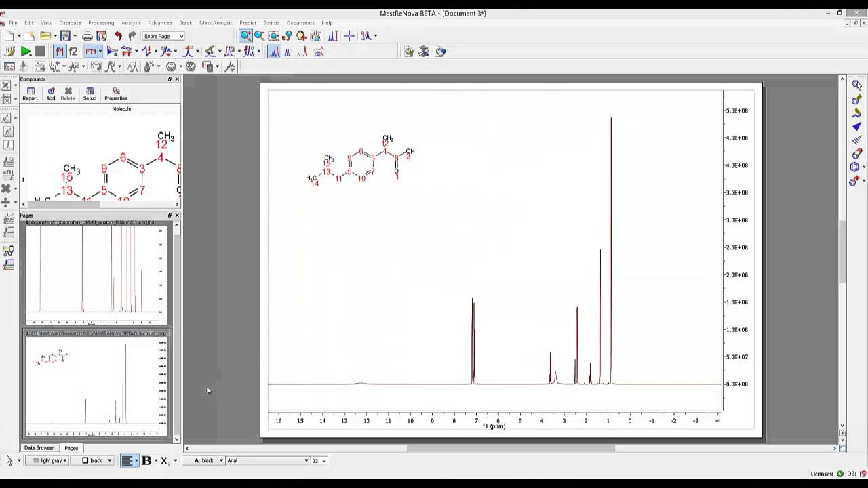Click the fit-to-height spectrum icon
Viewport: 868px width, 488px height.
(x=333, y=36)
